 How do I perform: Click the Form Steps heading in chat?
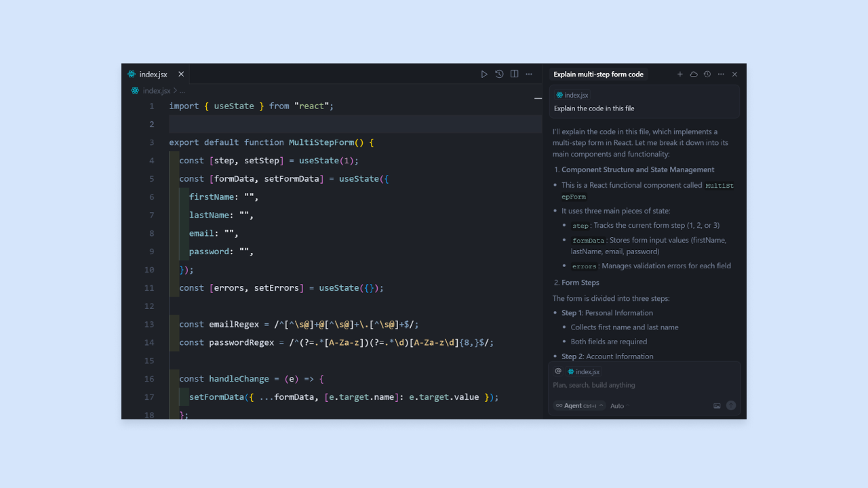tap(580, 283)
